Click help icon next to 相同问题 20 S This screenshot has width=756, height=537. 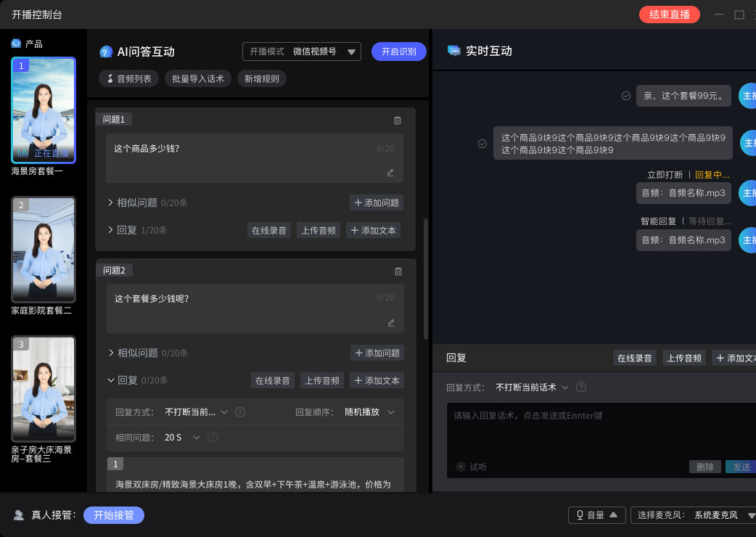coord(213,438)
